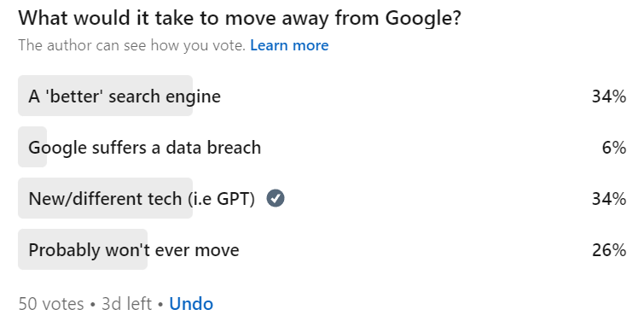Undo your poll vote

191,304
